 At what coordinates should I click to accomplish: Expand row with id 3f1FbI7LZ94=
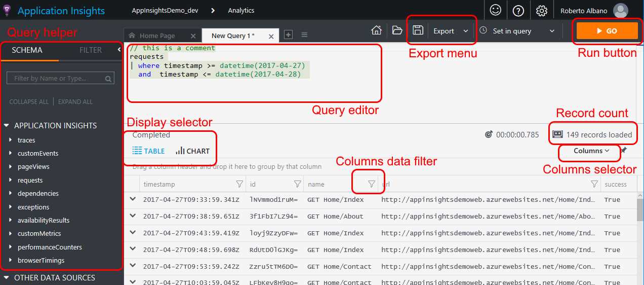click(133, 216)
